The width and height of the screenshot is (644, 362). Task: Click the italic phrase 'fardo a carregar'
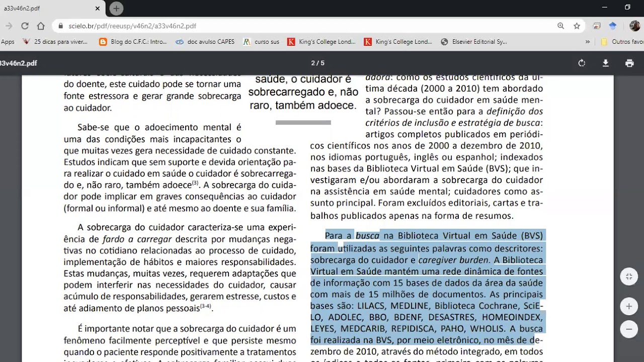(x=137, y=239)
